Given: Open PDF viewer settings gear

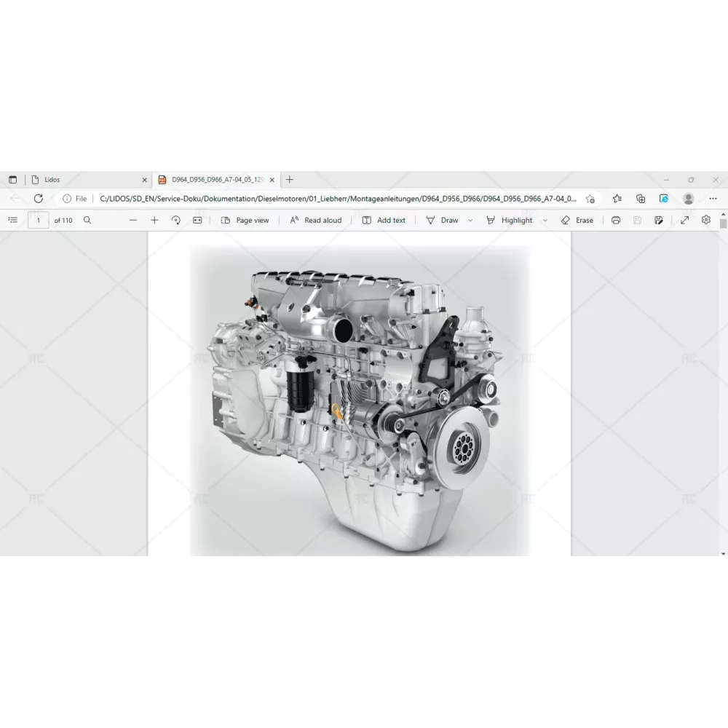Looking at the screenshot, I should 705,220.
